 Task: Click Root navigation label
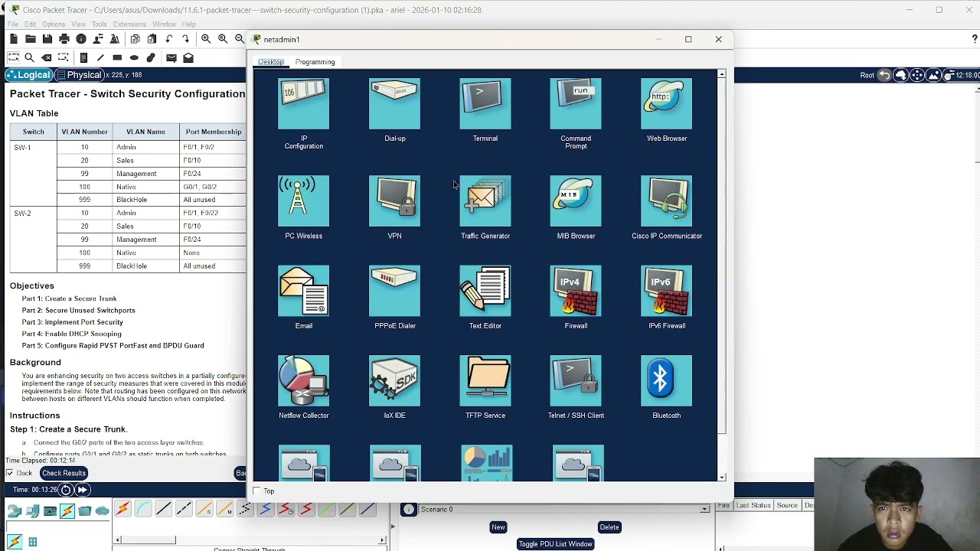pos(867,75)
